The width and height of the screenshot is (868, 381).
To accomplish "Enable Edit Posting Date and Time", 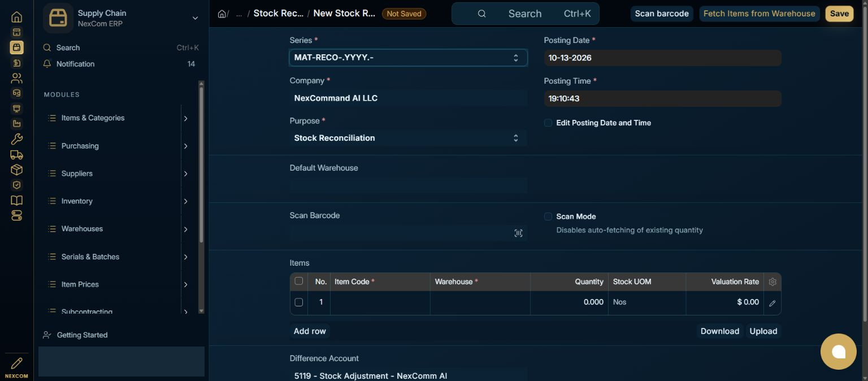I will (x=548, y=123).
